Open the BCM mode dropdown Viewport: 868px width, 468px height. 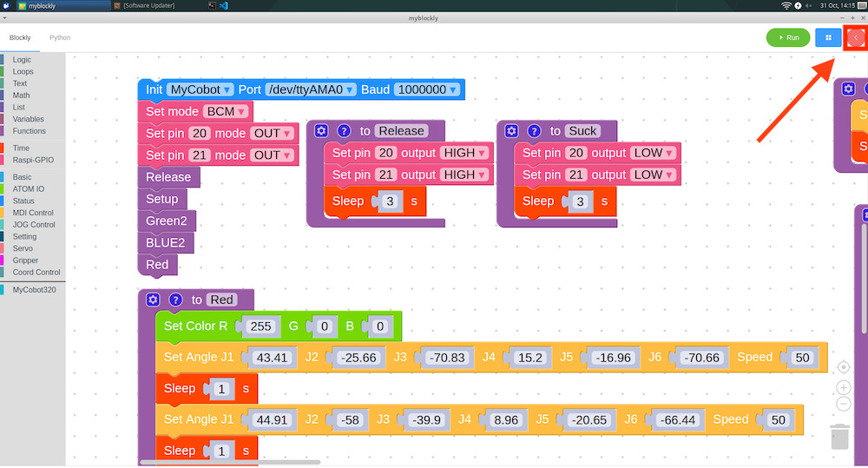(x=226, y=111)
